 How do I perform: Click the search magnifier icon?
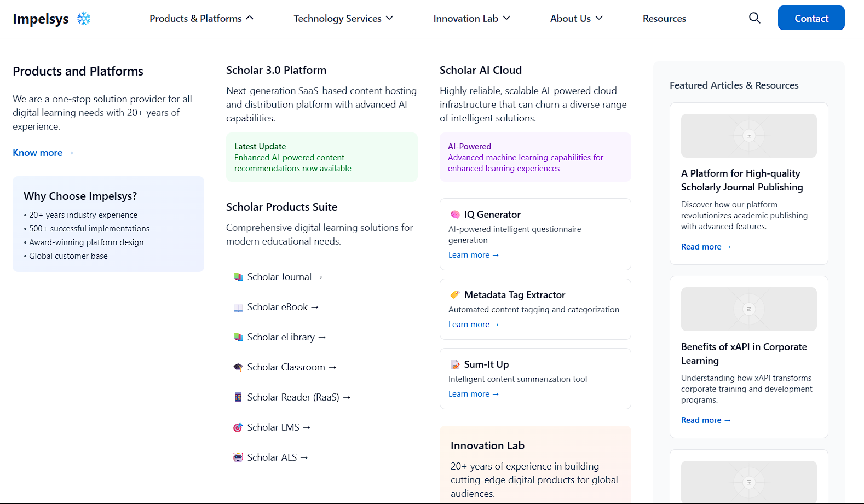coord(754,18)
